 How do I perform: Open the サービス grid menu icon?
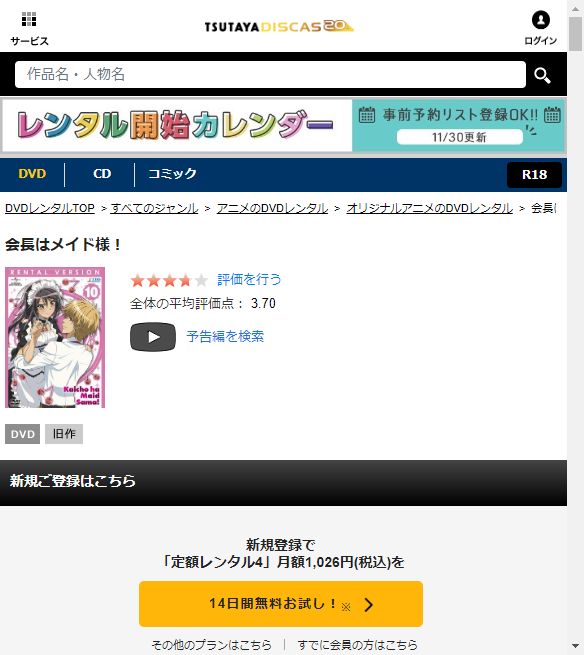point(29,19)
